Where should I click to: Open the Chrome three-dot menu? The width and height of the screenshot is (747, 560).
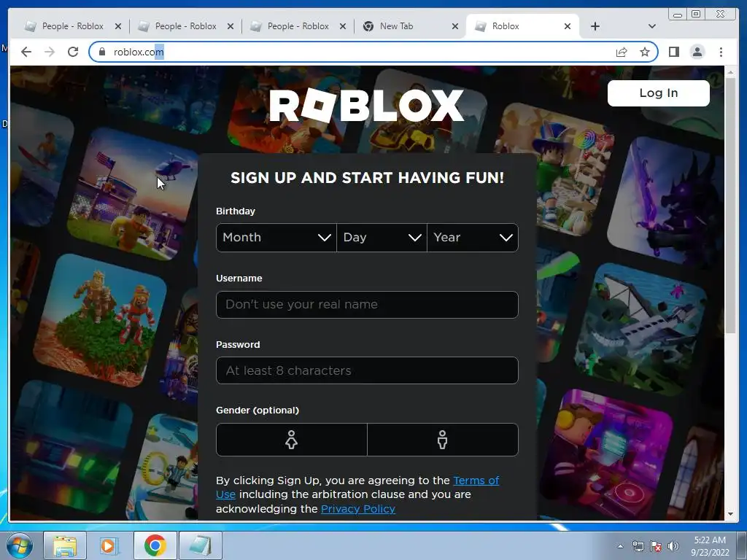[x=721, y=52]
